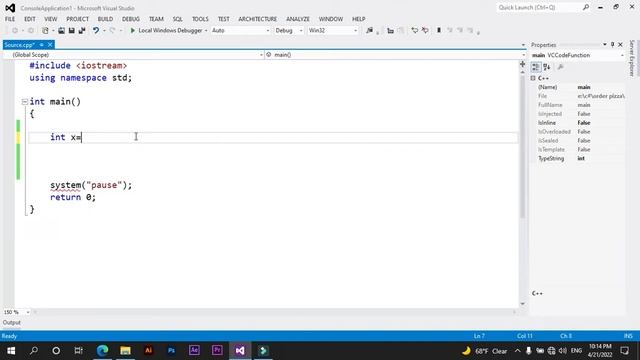This screenshot has height=360, width=640.
Task: Open Local Windows Debugger dropdown arrow
Action: click(x=206, y=31)
